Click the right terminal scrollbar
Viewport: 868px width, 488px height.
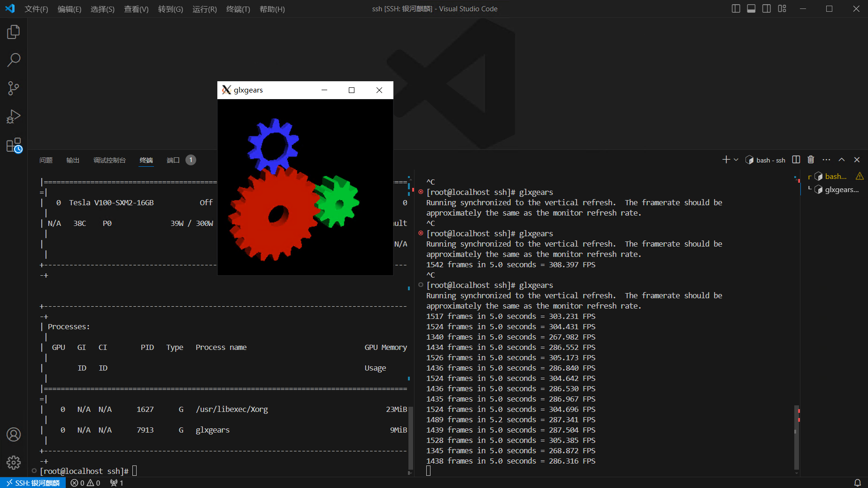click(x=796, y=437)
